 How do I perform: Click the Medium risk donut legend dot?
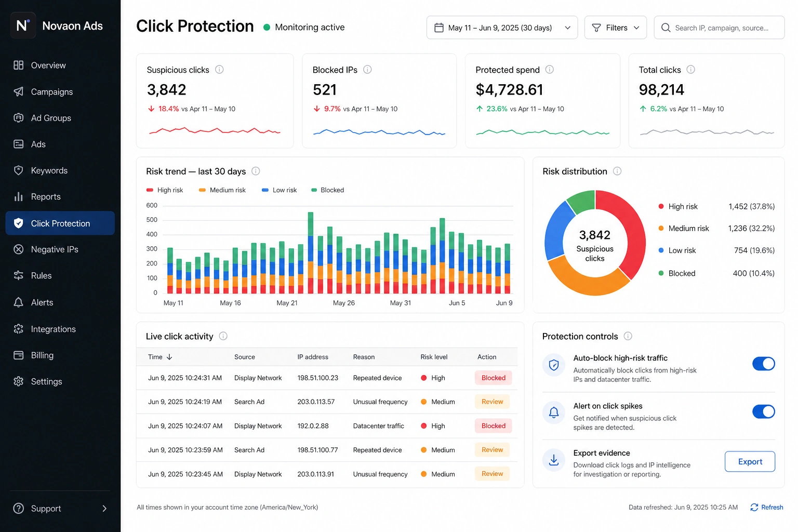661,228
